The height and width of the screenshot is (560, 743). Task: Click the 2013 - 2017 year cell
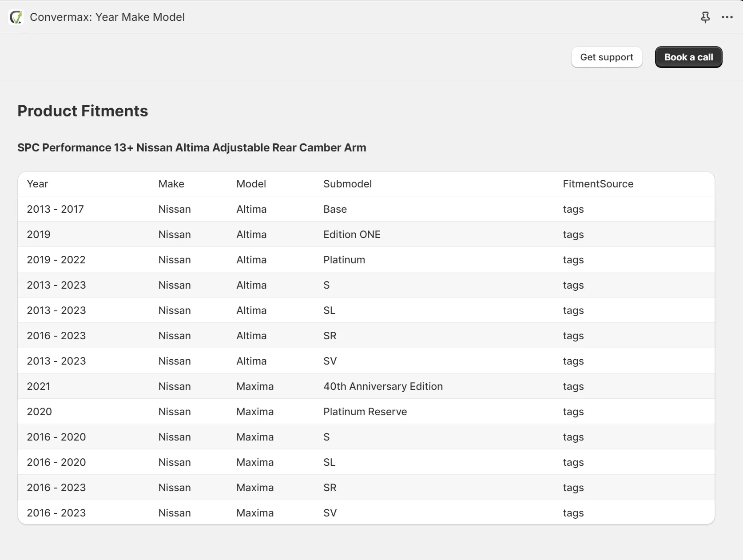coord(55,209)
